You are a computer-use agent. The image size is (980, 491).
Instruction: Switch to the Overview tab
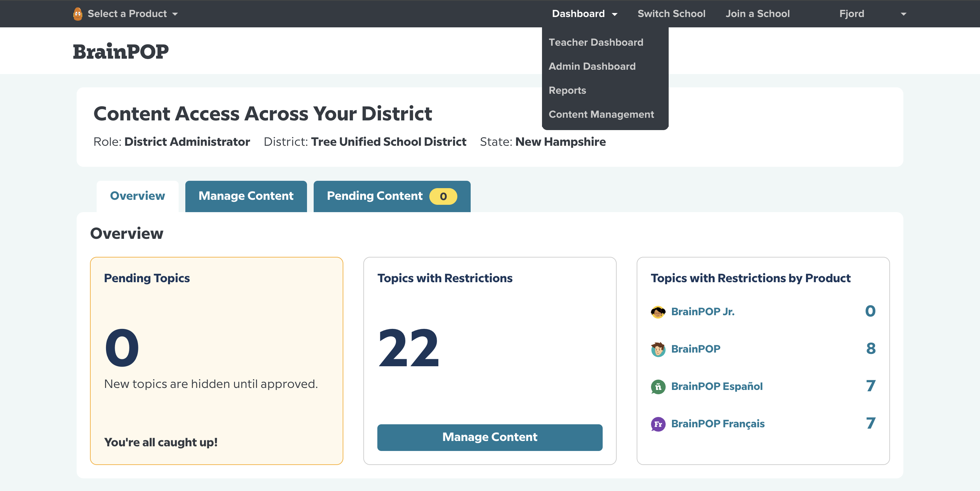[137, 196]
